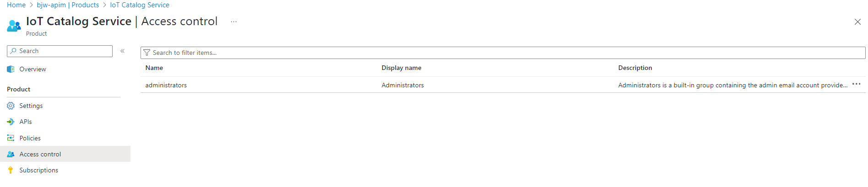Focus the sidebar Search field
Screen dimensions: 868x187
pos(60,51)
